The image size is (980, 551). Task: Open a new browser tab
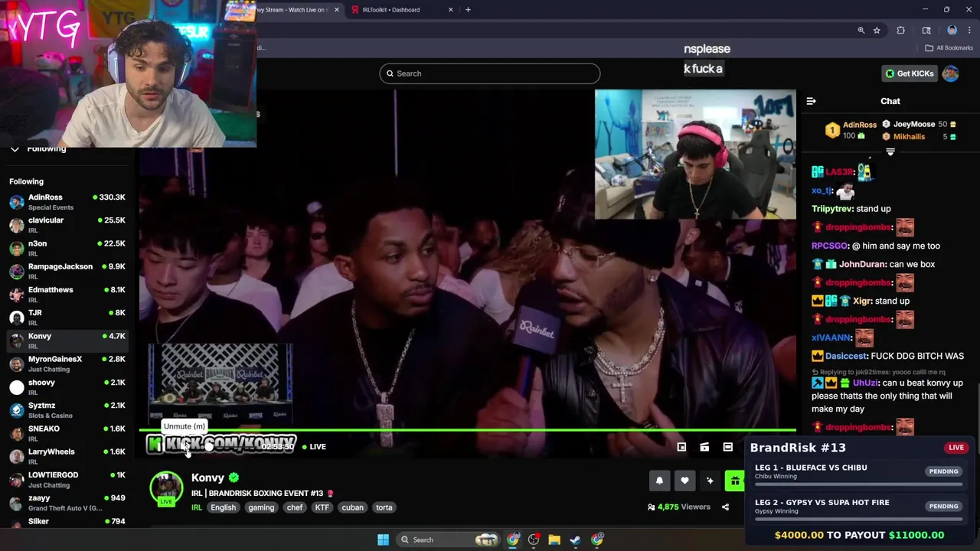[468, 10]
